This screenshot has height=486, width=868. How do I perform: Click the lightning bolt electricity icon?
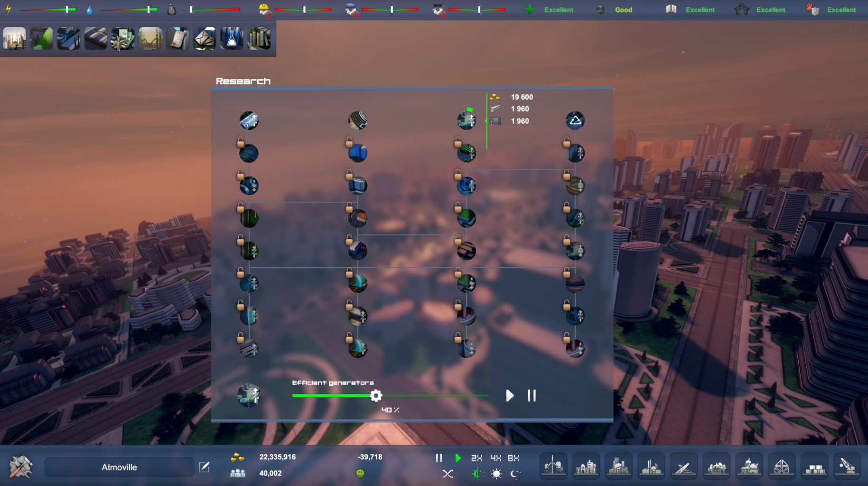[9, 9]
